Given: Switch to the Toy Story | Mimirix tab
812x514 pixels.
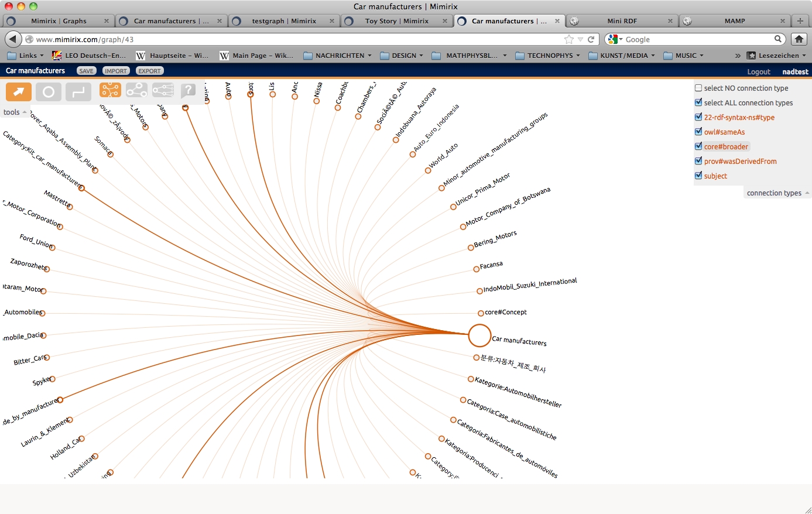Looking at the screenshot, I should click(x=396, y=21).
